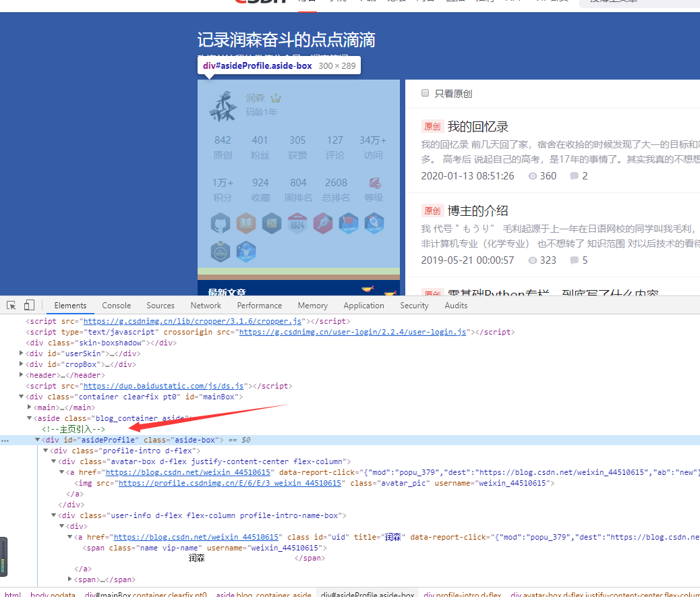Toggle the device toolbar icon
This screenshot has height=597, width=700.
29,305
